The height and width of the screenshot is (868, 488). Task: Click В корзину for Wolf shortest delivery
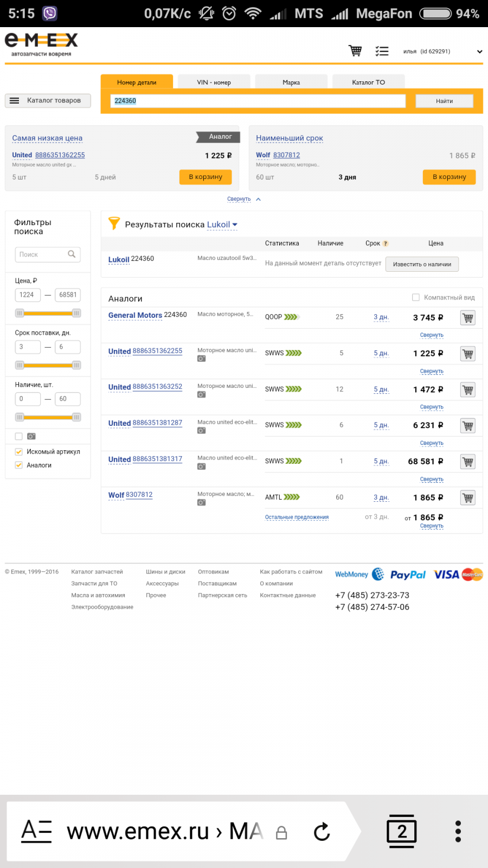450,177
